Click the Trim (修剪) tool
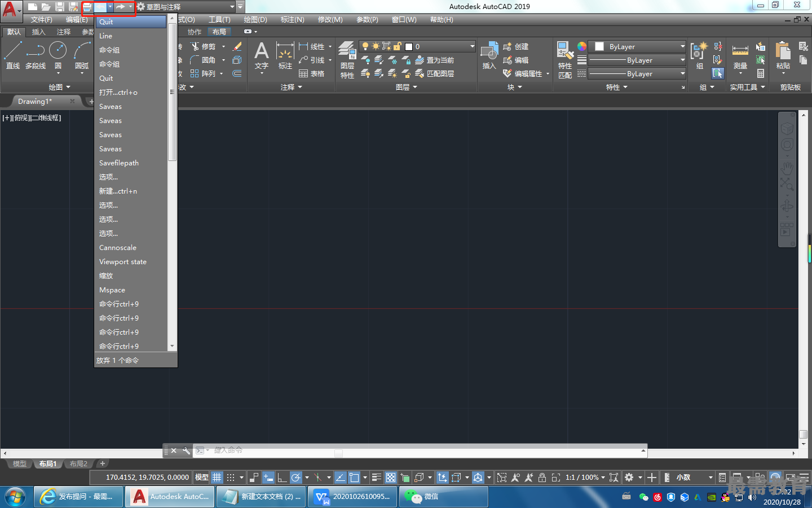 click(x=204, y=46)
